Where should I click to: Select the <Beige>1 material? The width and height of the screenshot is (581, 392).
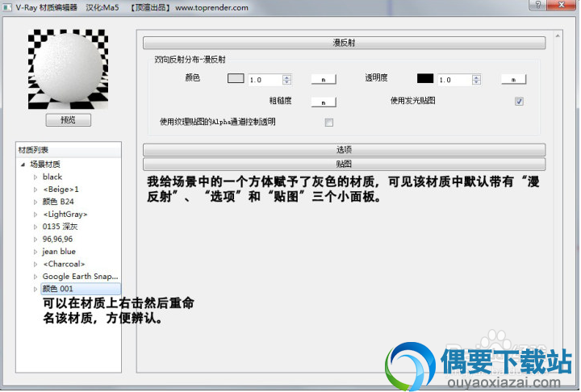pos(61,190)
